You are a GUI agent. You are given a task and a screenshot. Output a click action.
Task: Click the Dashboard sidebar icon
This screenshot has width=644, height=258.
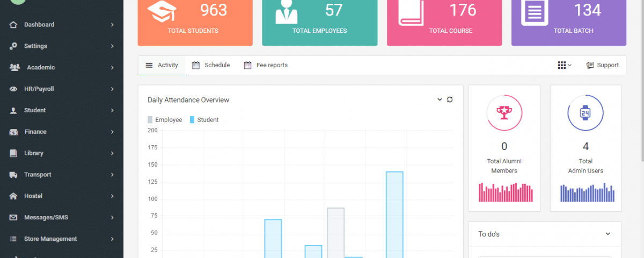[x=13, y=25]
